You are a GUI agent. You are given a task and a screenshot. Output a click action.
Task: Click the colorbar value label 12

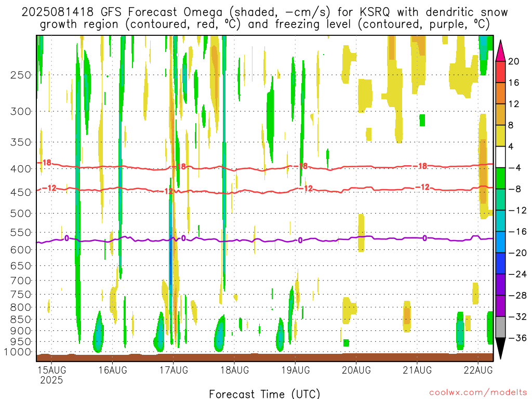point(514,104)
